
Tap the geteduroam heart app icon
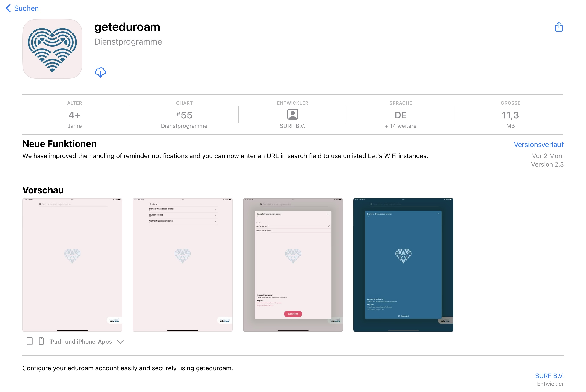tap(52, 49)
